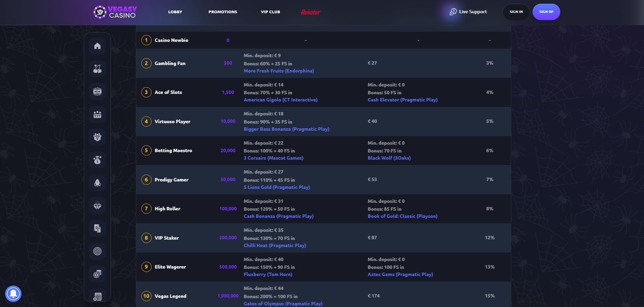The width and height of the screenshot is (644, 307).
Task: Select the rocket sidebar icon
Action: point(97,183)
